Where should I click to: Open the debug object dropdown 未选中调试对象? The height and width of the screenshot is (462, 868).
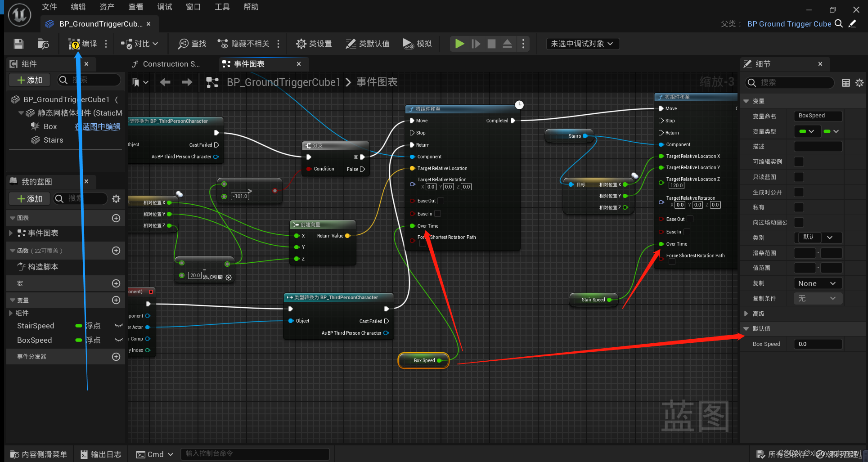tap(583, 44)
